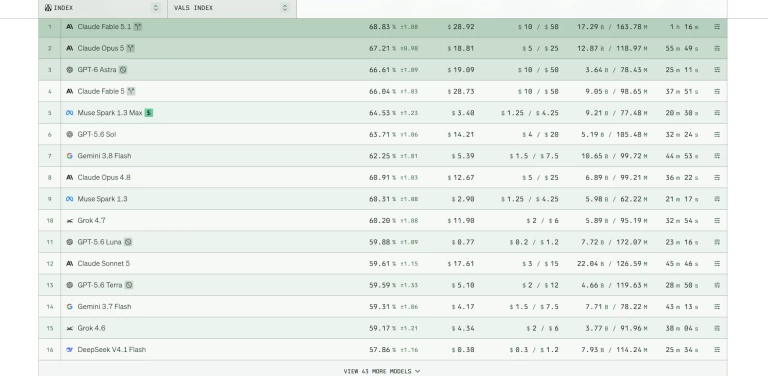
Task: Open the Muse Spark 1.3 Max model name
Action: pos(110,113)
